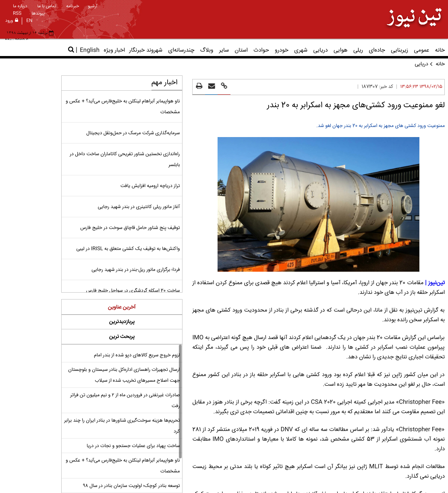Open the شهروند خبرنگار menu item
Image resolution: width=448 pixels, height=493 pixels.
(x=145, y=50)
